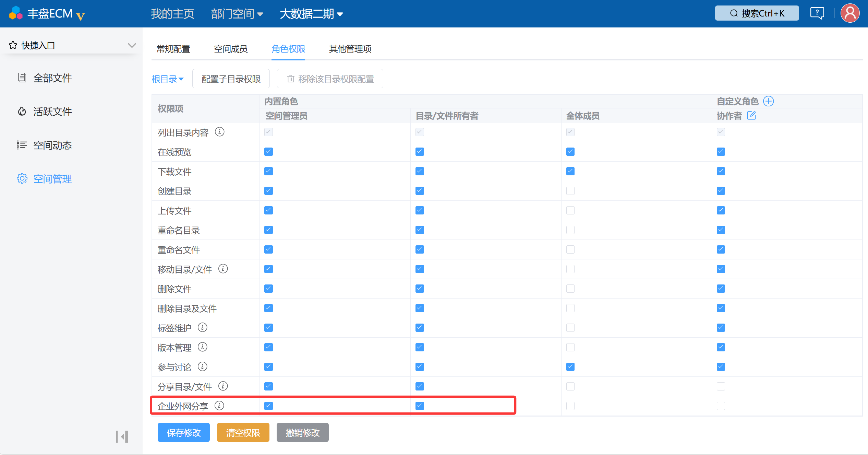Collapse the sidebar with bottom arrow icon
Screen dimensions: 868x455
click(x=122, y=436)
